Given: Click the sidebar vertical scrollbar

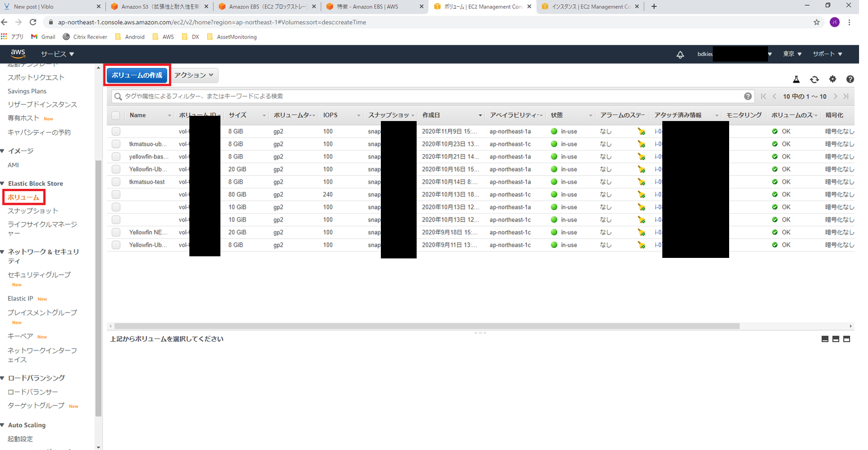Looking at the screenshot, I should (98, 288).
